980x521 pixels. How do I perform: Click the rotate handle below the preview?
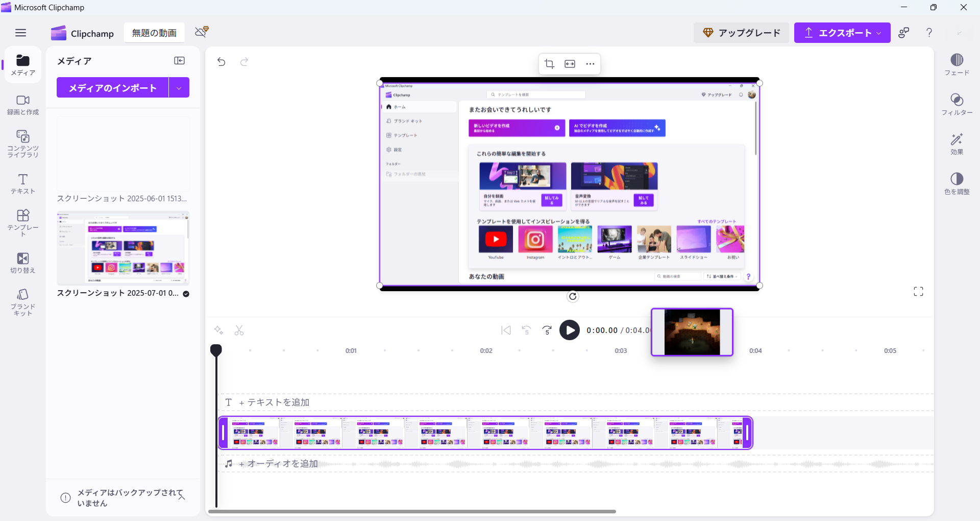point(573,296)
